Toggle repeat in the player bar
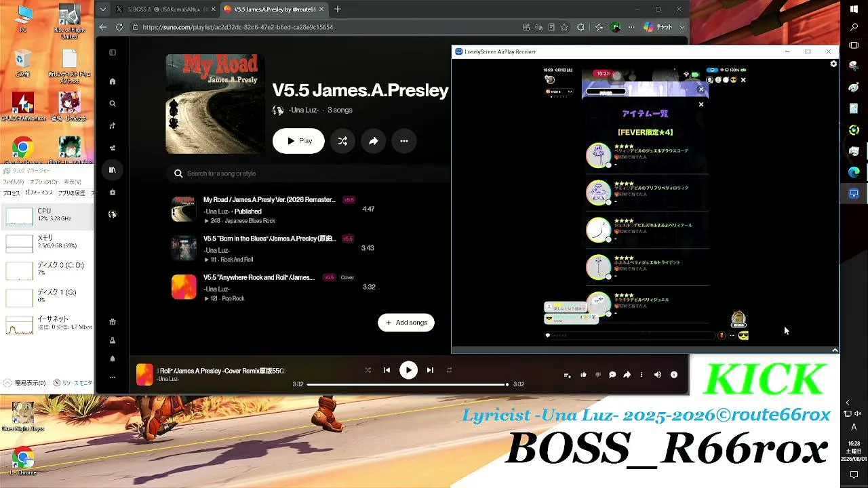 tap(449, 370)
